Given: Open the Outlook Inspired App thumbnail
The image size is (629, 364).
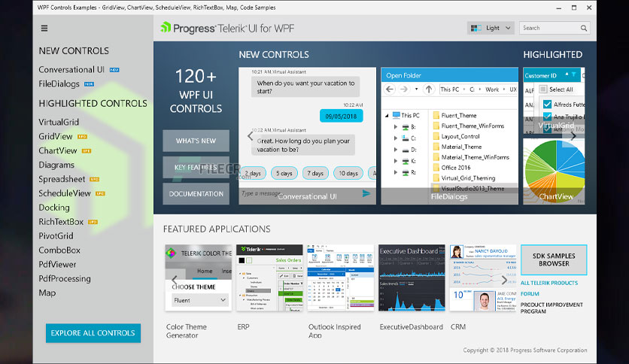Looking at the screenshot, I should pyautogui.click(x=341, y=278).
